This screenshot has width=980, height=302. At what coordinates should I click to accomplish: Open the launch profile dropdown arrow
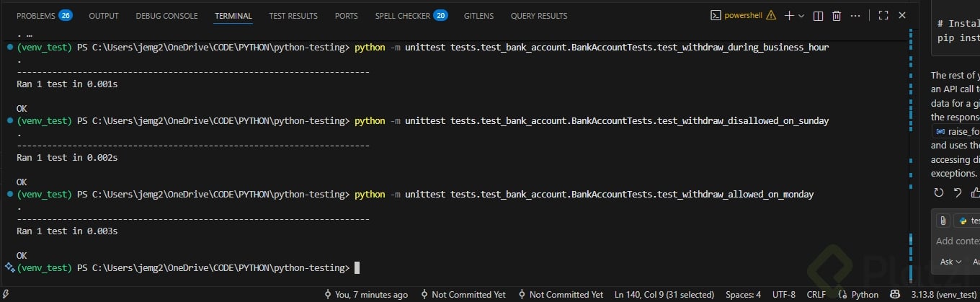tap(801, 15)
